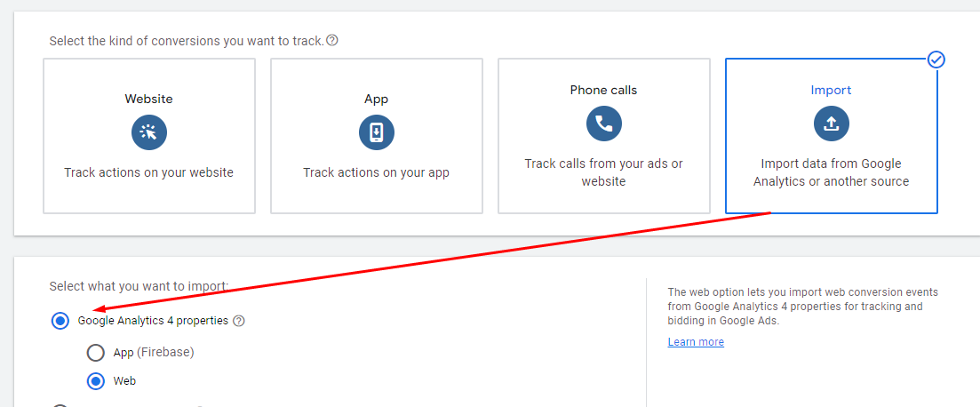Screen dimensions: 980x407
Task: Click the blue checkmark on Import card
Action: pyautogui.click(x=936, y=60)
